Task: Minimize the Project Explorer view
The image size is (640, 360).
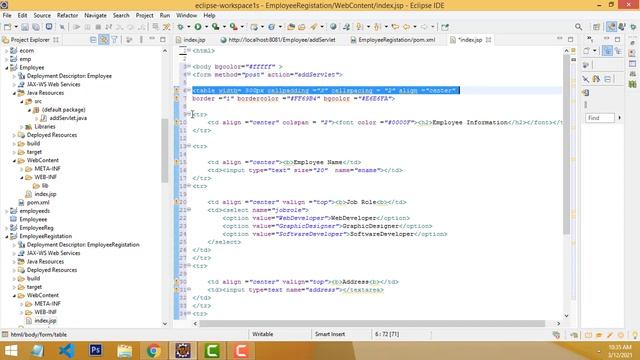Action: point(152,39)
